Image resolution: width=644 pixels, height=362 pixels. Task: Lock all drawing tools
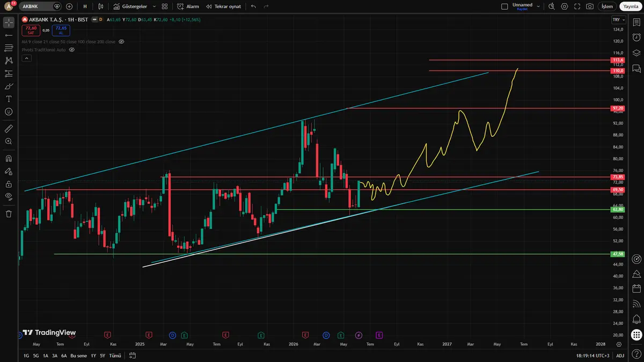(x=8, y=184)
